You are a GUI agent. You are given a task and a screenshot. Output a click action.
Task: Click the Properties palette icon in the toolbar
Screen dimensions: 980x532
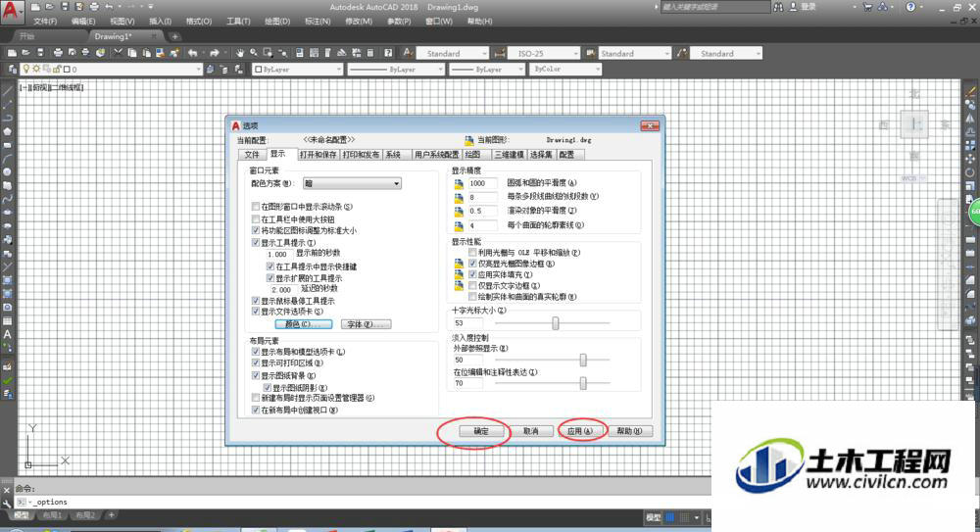click(299, 53)
